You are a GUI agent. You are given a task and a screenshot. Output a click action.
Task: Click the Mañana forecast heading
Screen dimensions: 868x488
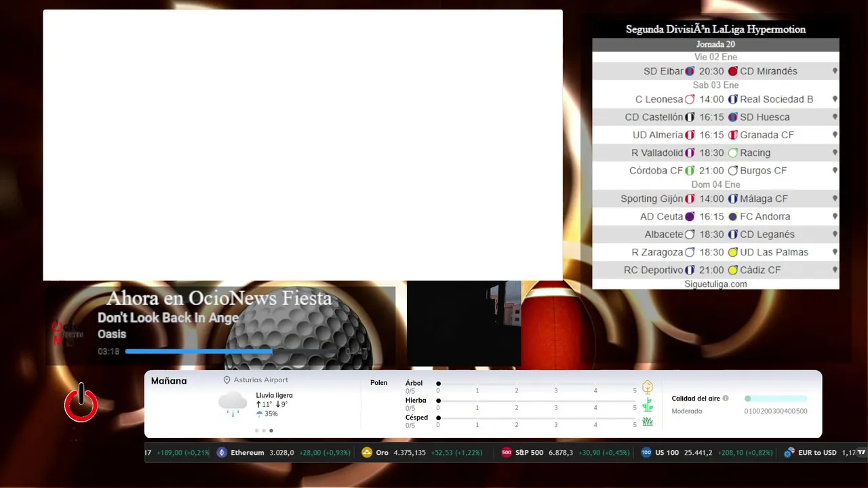169,381
